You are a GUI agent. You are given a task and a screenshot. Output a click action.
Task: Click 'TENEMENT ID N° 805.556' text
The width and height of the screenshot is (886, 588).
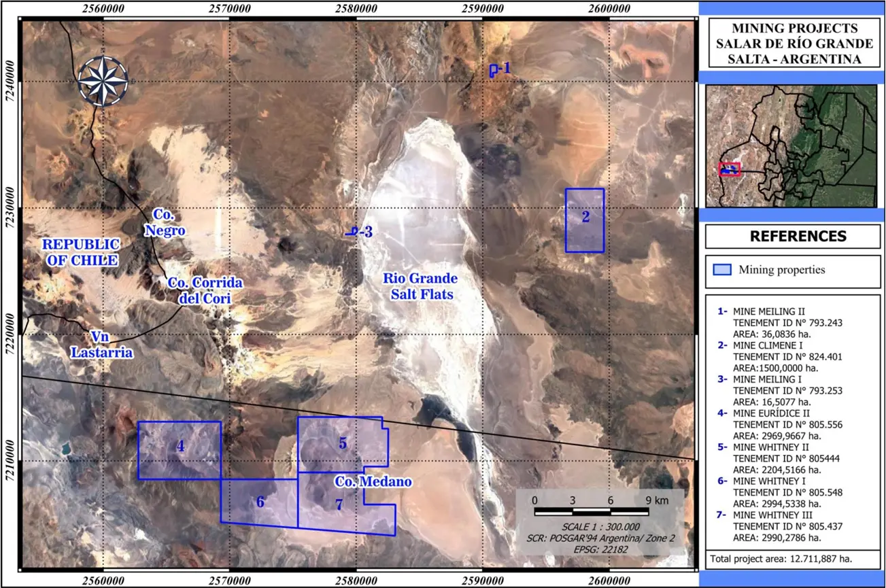[x=787, y=424]
